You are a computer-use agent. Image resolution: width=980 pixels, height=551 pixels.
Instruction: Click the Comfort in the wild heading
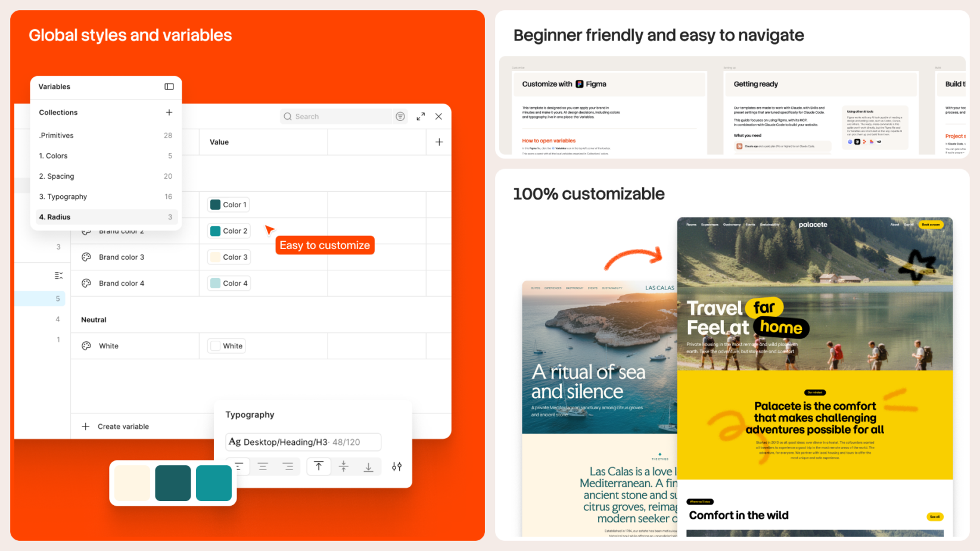coord(739,515)
